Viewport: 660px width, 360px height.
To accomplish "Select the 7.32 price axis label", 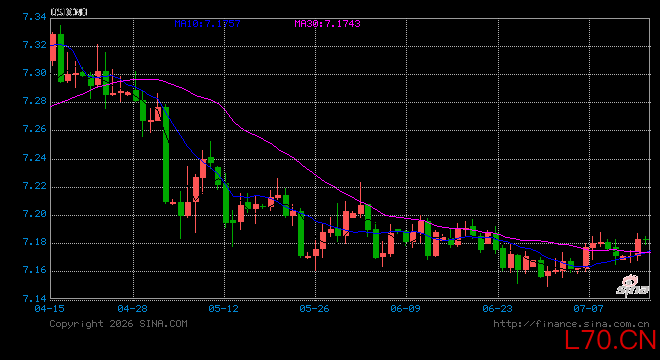I will coord(35,45).
